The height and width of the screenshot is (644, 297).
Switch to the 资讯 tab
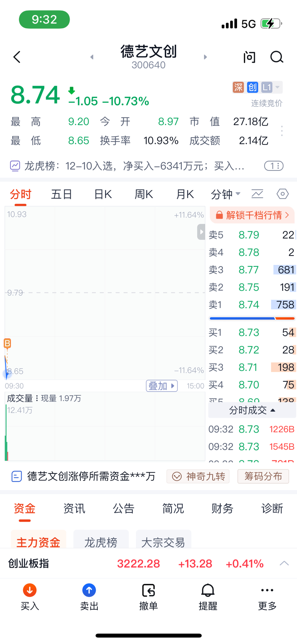tap(74, 508)
